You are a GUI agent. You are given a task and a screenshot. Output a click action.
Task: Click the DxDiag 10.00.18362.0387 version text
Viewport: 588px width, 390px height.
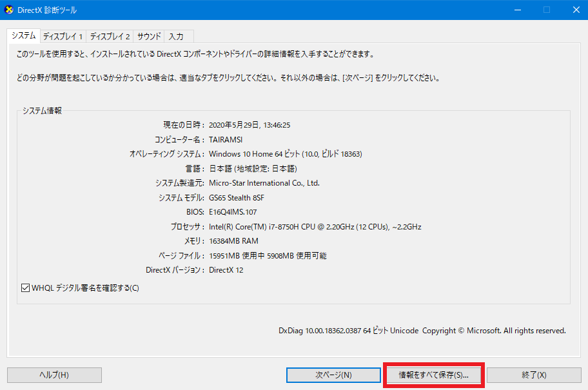point(422,331)
